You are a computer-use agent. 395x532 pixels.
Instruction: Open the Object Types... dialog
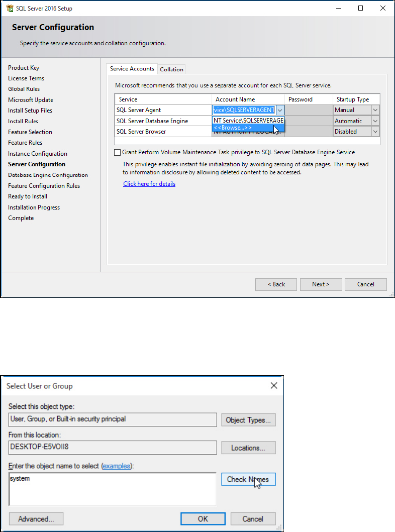tap(248, 419)
